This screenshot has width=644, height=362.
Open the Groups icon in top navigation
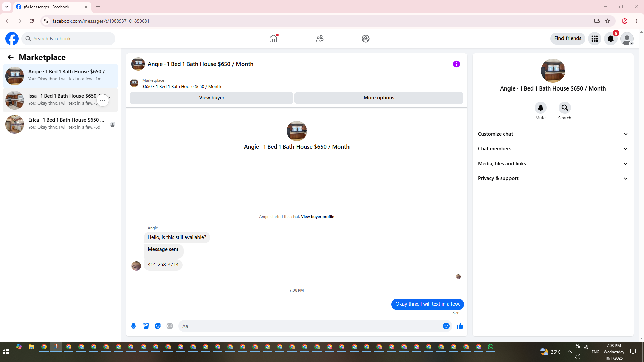coord(366,39)
